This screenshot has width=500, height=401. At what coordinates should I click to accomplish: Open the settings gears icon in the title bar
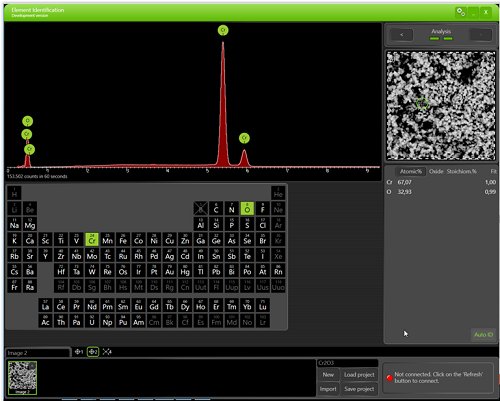pyautogui.click(x=461, y=12)
